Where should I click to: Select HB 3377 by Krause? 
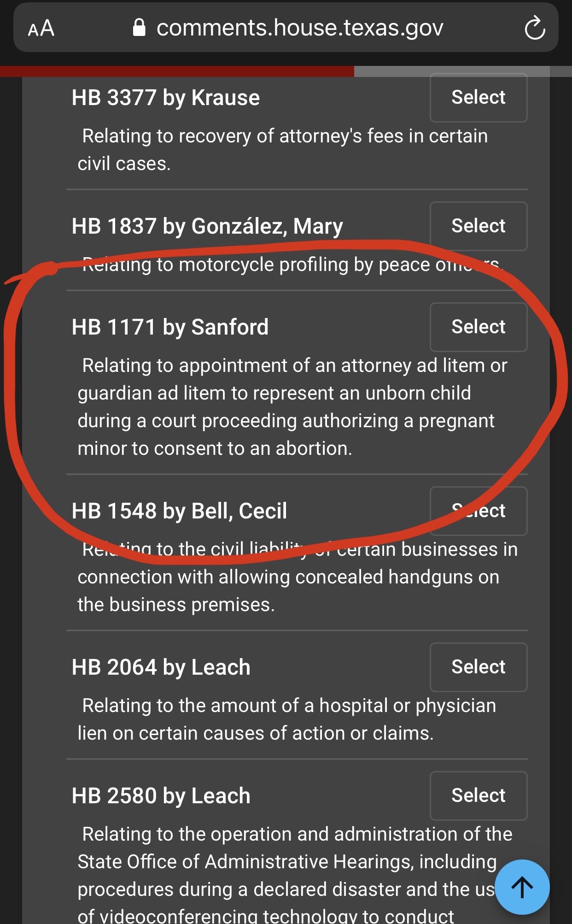(478, 98)
